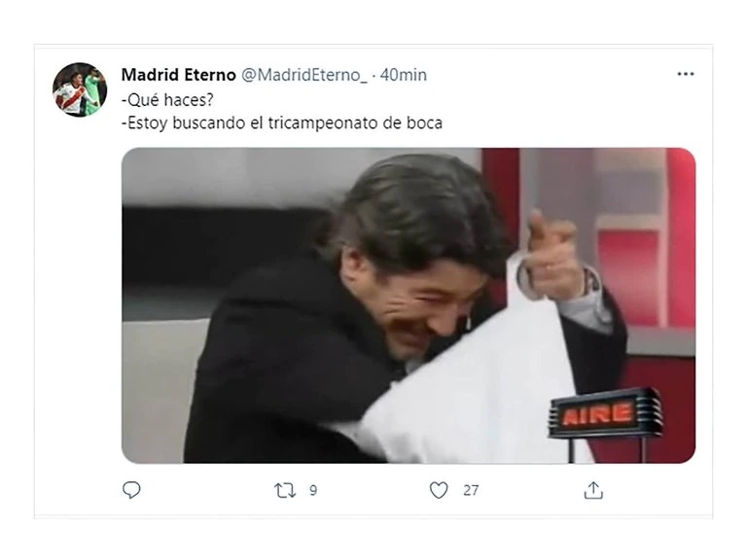This screenshot has width=747, height=560.
Task: Click the man's pointing hand in the GIF
Action: (x=552, y=257)
